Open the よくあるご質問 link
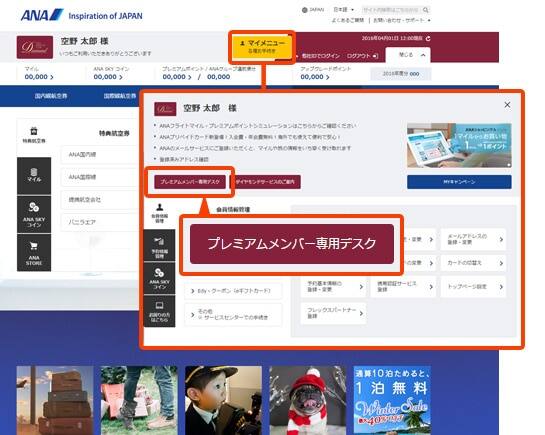The height and width of the screenshot is (435, 545). click(348, 20)
